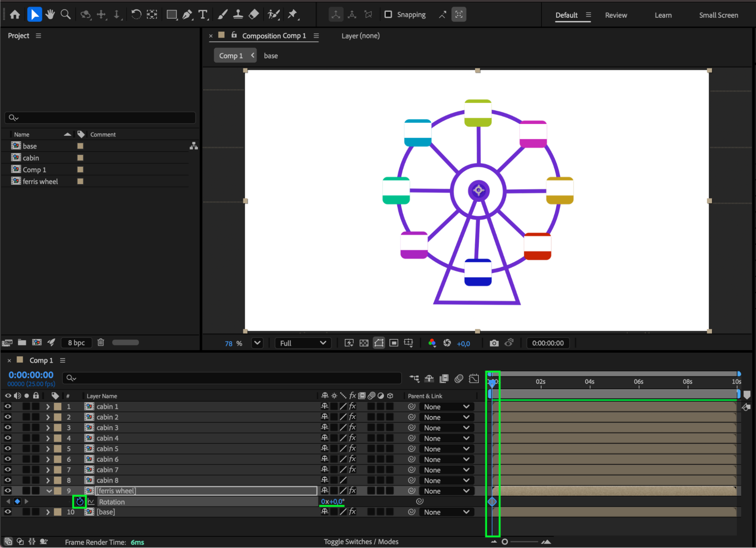
Task: Select the Eraser tool
Action: [x=254, y=15]
